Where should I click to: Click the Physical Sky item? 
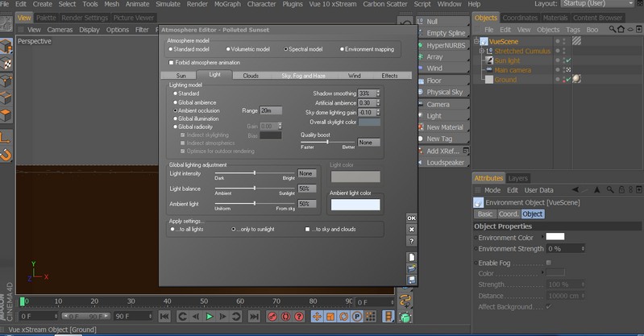[443, 92]
